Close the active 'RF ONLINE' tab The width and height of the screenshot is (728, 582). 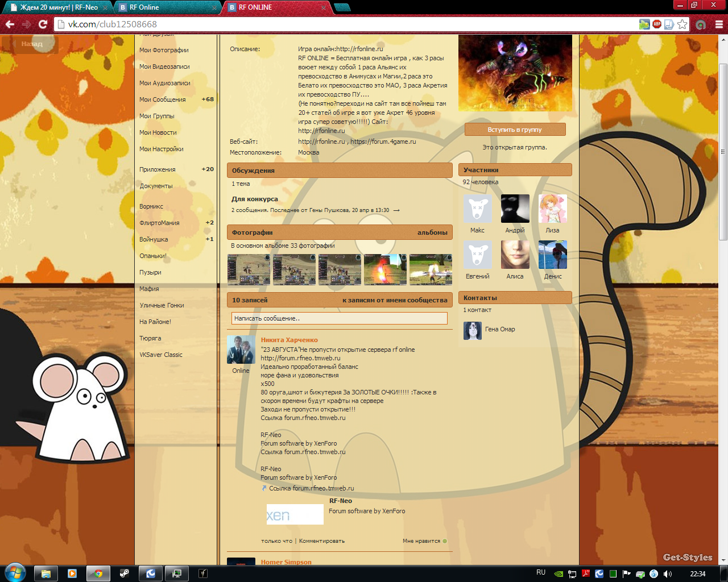324,8
